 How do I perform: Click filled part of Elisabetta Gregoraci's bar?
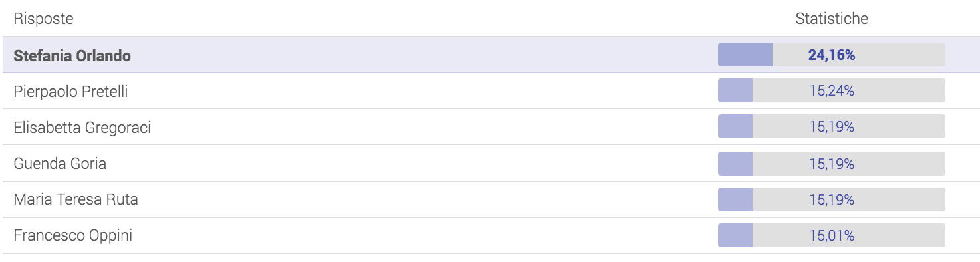[x=735, y=126]
